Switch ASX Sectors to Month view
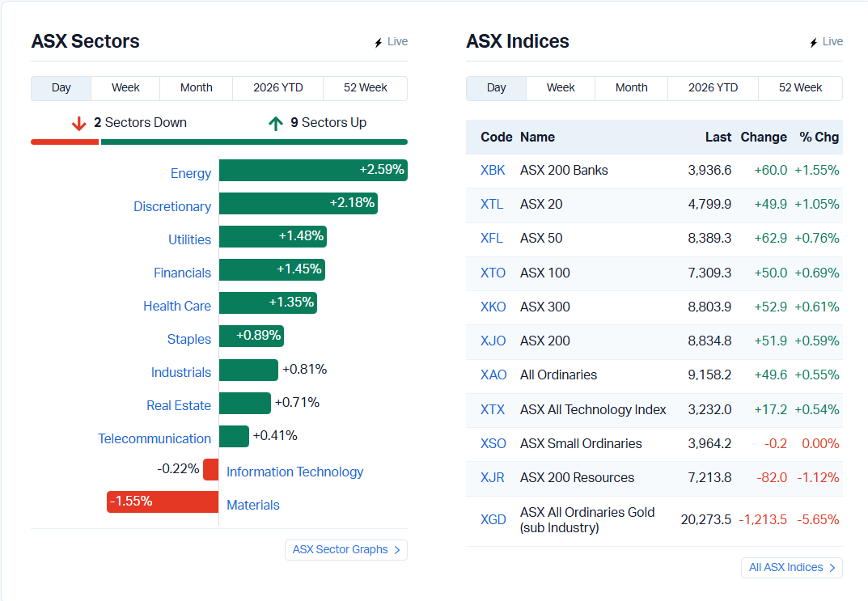Image resolution: width=868 pixels, height=601 pixels. 196,88
